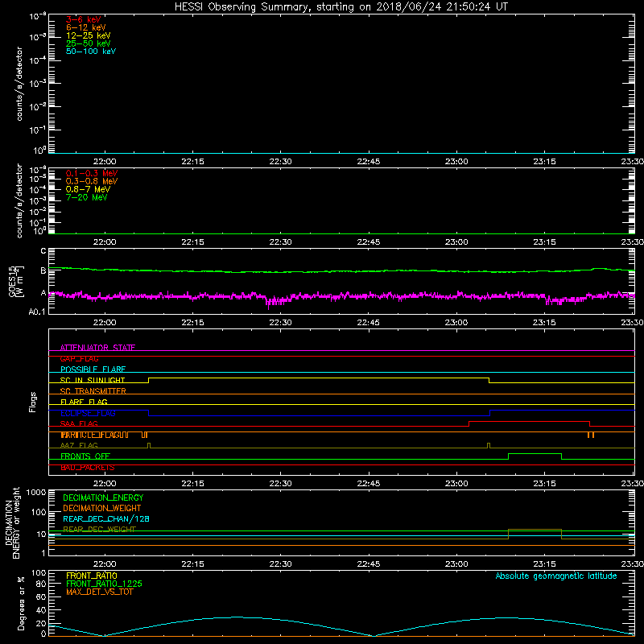
Task: Click the MAX_DET_VS_TOT legend label
Action: click(99, 592)
